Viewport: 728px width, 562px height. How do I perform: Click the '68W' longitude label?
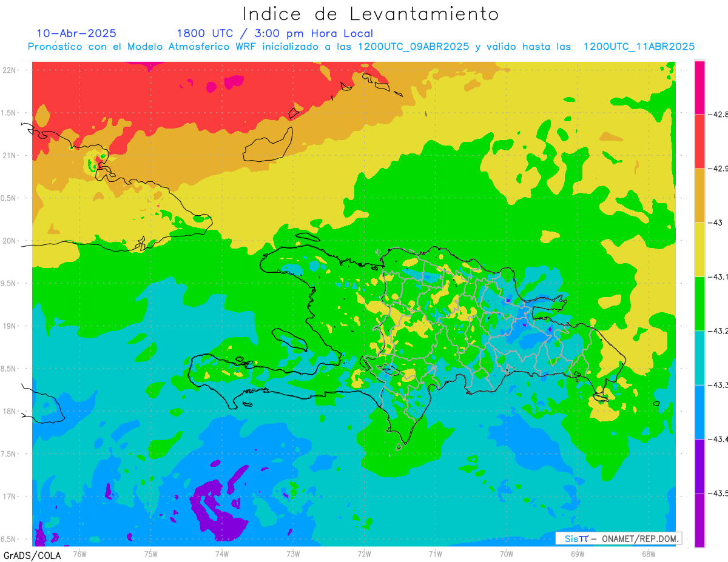pos(649,554)
